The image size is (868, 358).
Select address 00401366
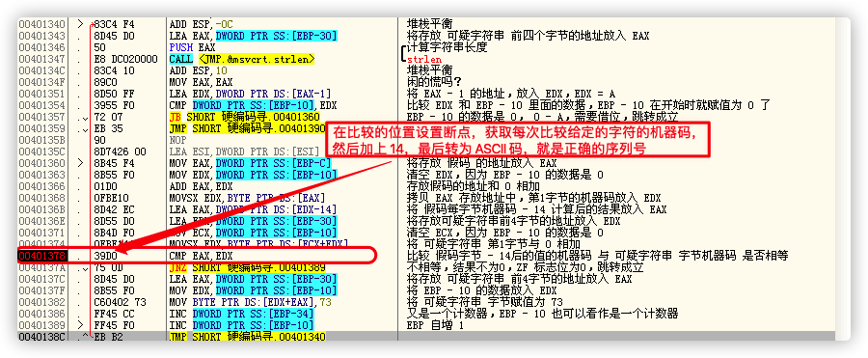42,186
